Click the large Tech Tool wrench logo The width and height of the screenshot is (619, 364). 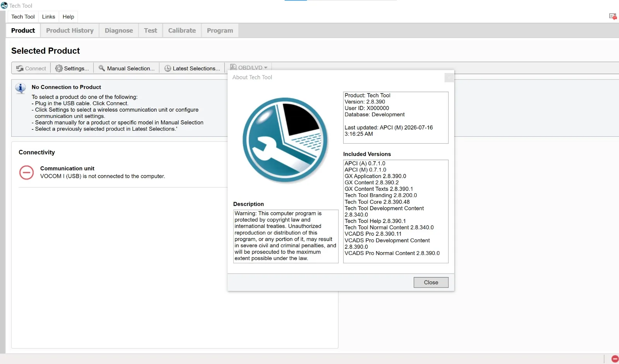pos(286,140)
